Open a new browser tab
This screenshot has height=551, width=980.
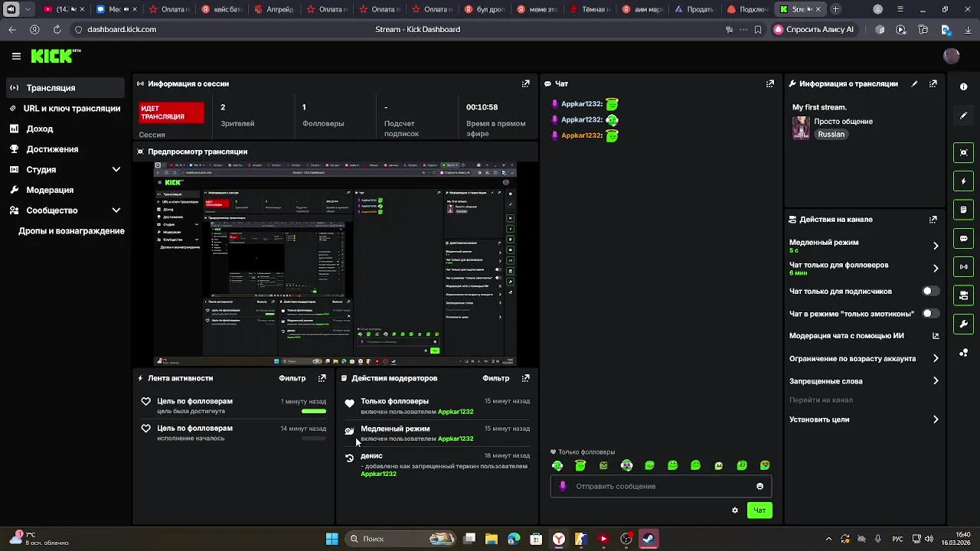pyautogui.click(x=835, y=9)
